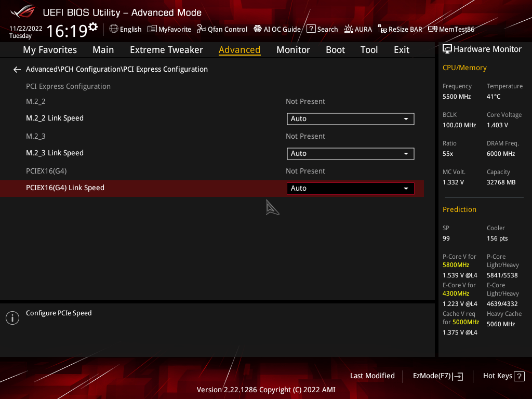Click the 5060 MHz Heavy Cache value
The width and height of the screenshot is (532, 399).
(x=501, y=324)
